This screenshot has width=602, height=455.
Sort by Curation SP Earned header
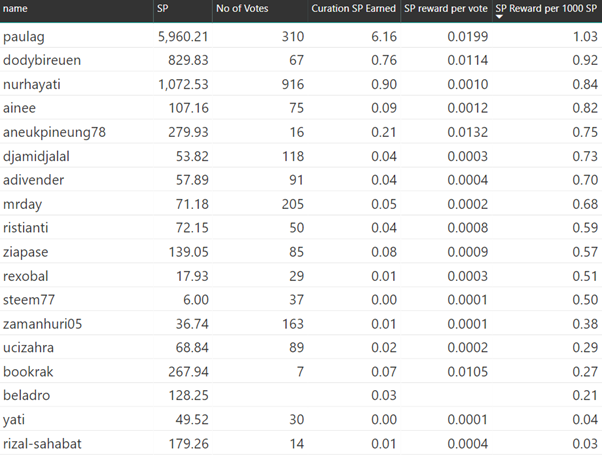[x=353, y=8]
